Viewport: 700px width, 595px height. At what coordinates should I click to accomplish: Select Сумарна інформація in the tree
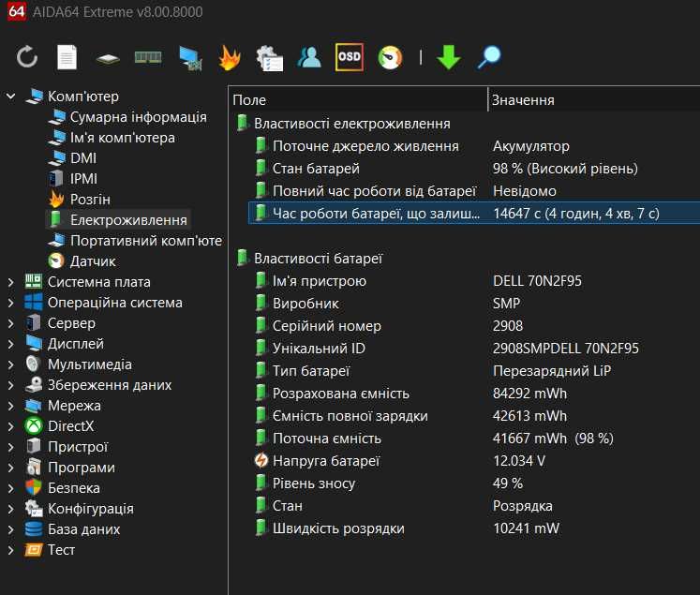pos(138,117)
